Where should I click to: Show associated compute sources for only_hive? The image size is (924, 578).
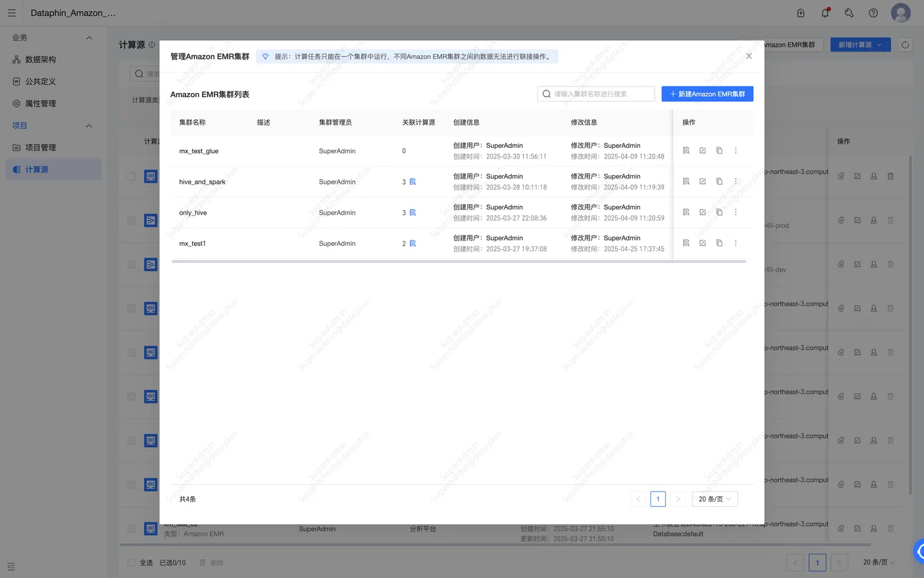pos(413,213)
